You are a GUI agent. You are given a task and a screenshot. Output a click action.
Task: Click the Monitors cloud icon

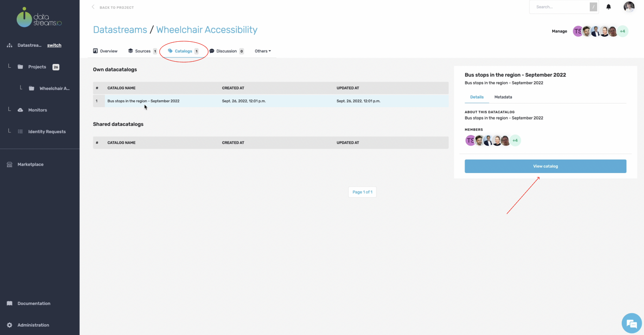coord(20,110)
